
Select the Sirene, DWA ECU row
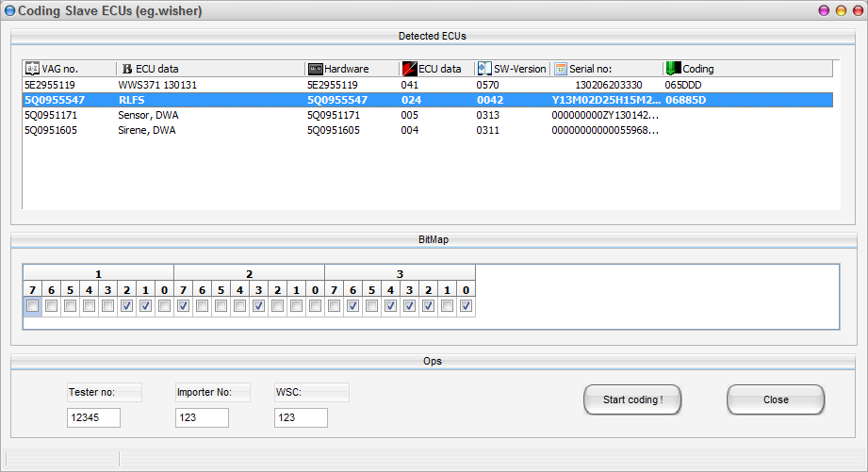pos(427,130)
